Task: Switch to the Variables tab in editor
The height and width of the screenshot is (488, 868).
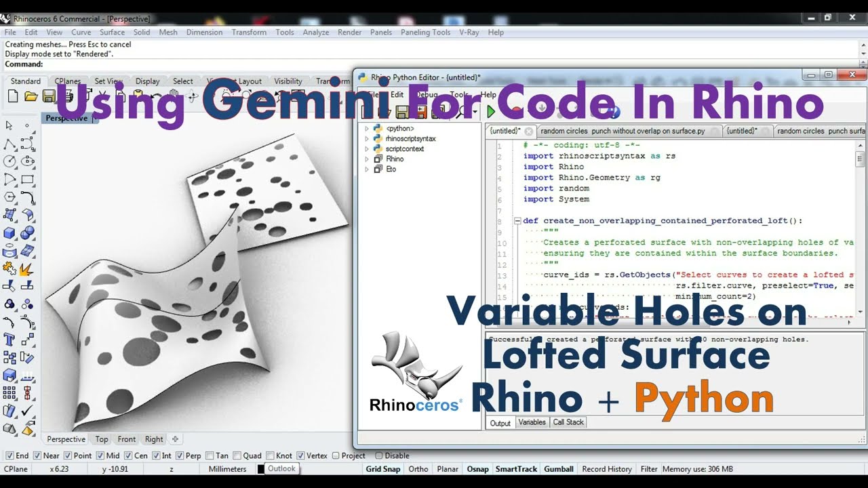Action: pyautogui.click(x=532, y=422)
